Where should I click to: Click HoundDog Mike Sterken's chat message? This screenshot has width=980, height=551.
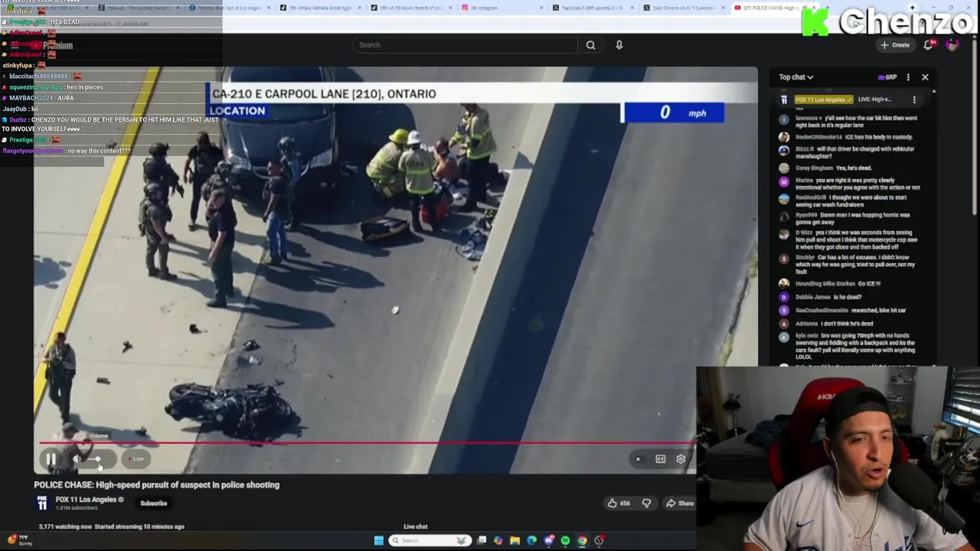coord(838,283)
